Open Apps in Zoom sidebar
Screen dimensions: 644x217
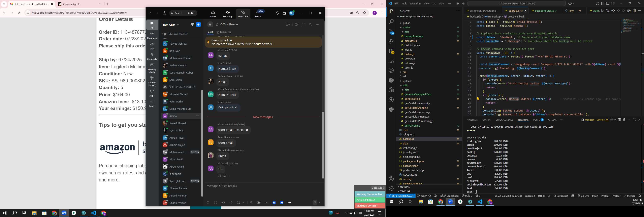point(152,93)
